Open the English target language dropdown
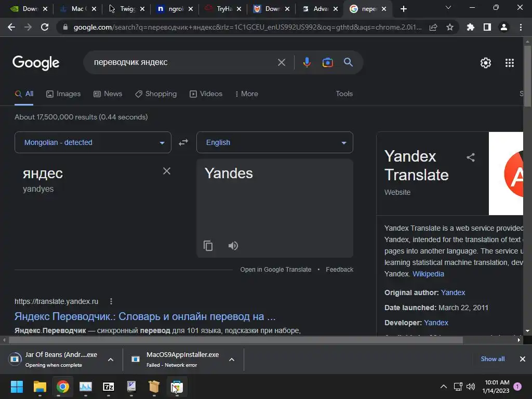The width and height of the screenshot is (532, 399). click(x=275, y=142)
